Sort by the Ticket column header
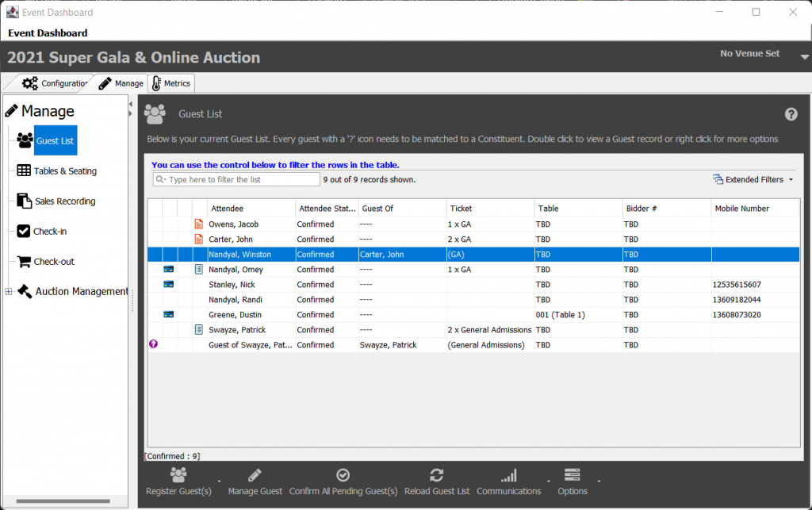Screen dimensions: 812x510 point(490,208)
